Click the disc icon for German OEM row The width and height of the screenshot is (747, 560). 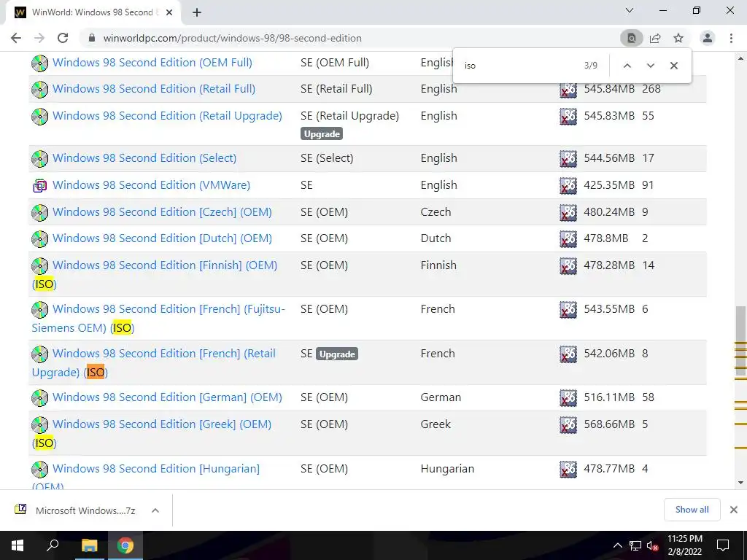click(40, 397)
